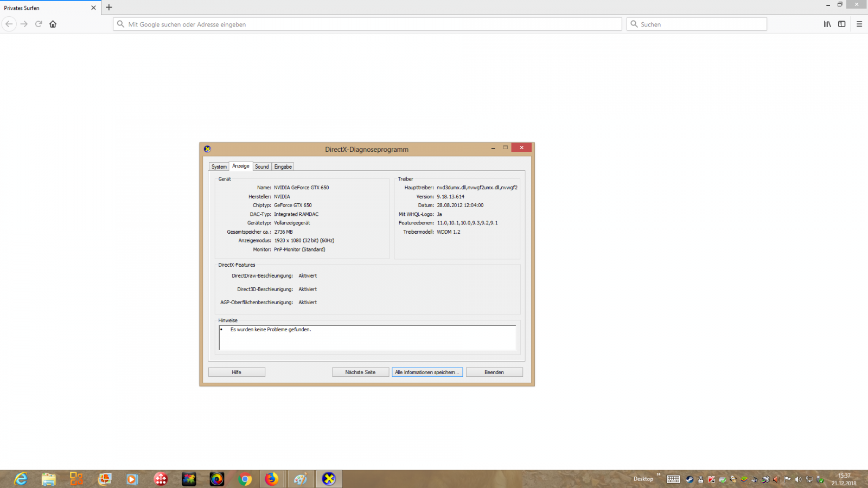Open the Firefox library icon
This screenshot has height=488, width=868.
point(827,24)
